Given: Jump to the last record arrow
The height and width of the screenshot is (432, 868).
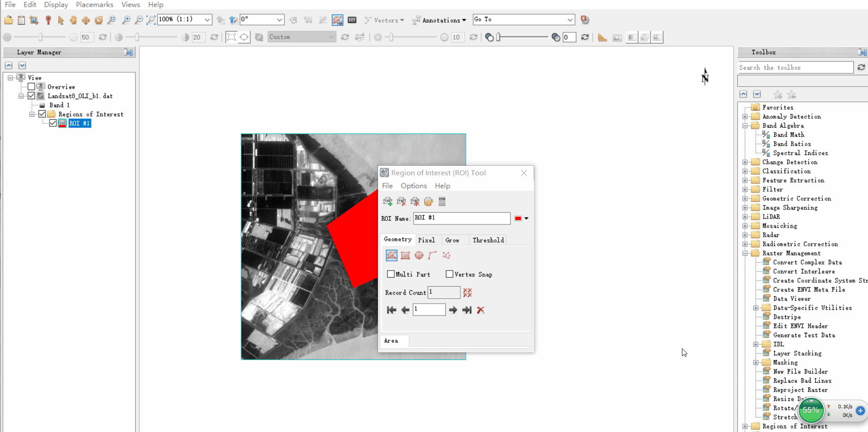Looking at the screenshot, I should [x=467, y=310].
